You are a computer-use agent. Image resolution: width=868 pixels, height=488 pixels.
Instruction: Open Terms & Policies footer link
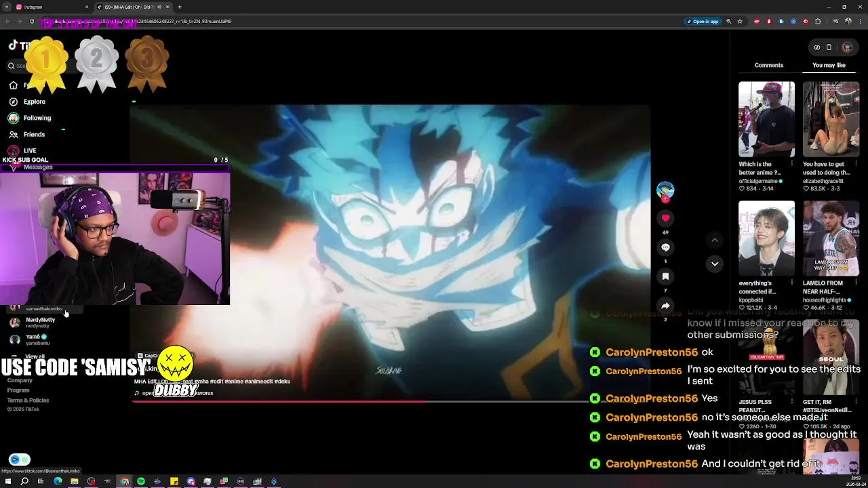[x=28, y=401]
